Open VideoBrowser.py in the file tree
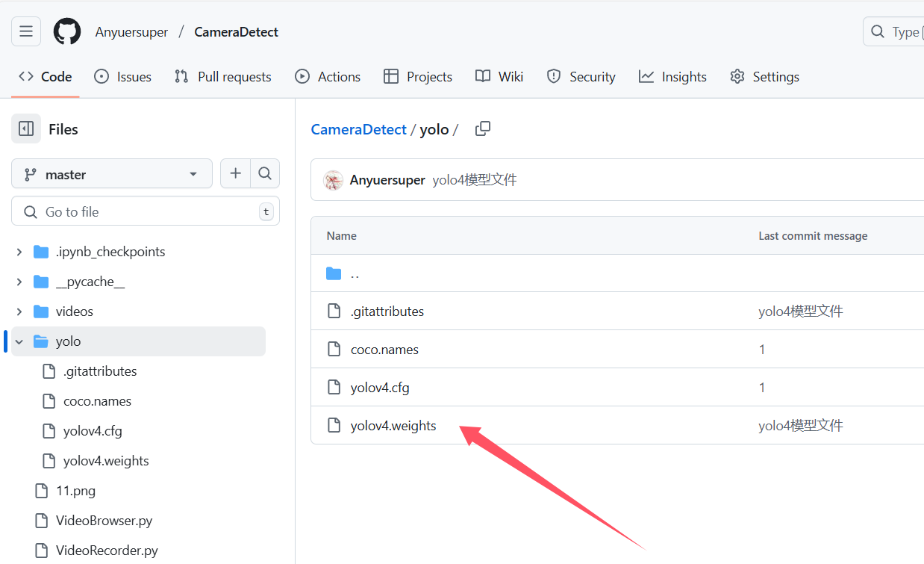The height and width of the screenshot is (564, 924). [104, 521]
